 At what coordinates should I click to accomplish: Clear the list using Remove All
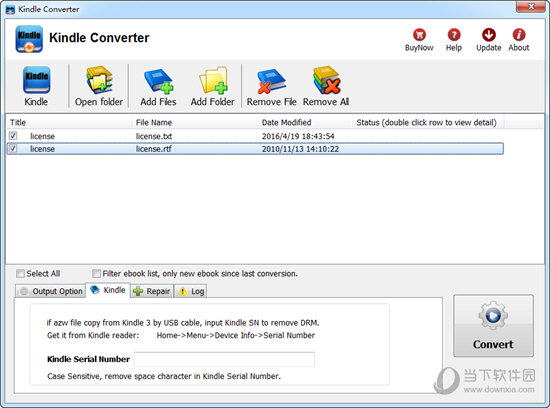click(x=326, y=86)
